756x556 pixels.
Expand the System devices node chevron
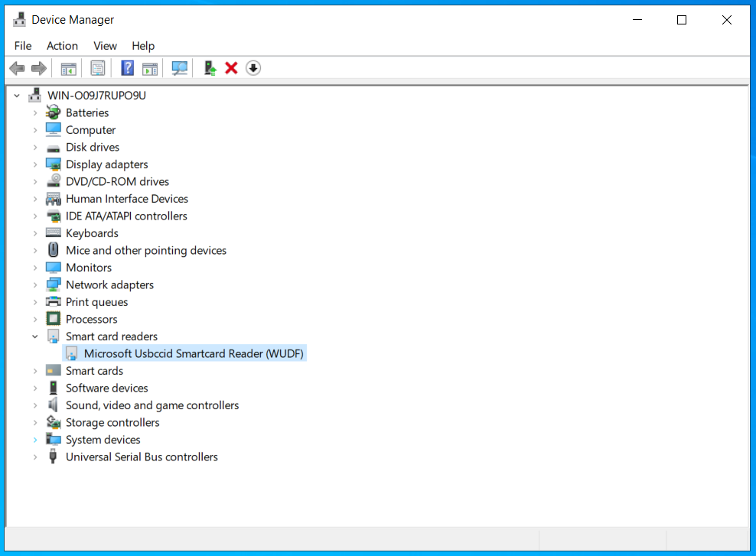pos(34,440)
